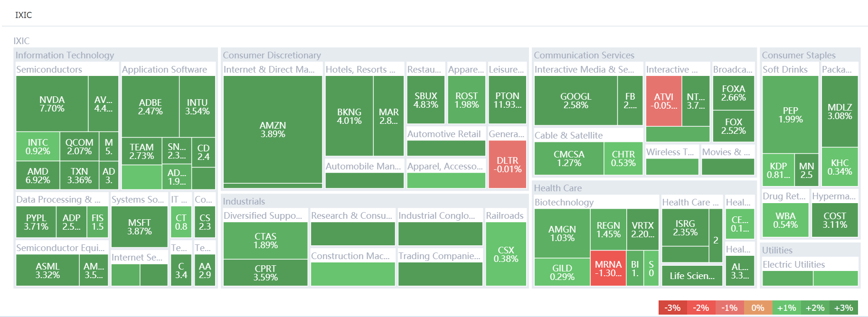Click the NVDA 7.70% tile
Viewport: 868px width, 317px height.
[52, 104]
